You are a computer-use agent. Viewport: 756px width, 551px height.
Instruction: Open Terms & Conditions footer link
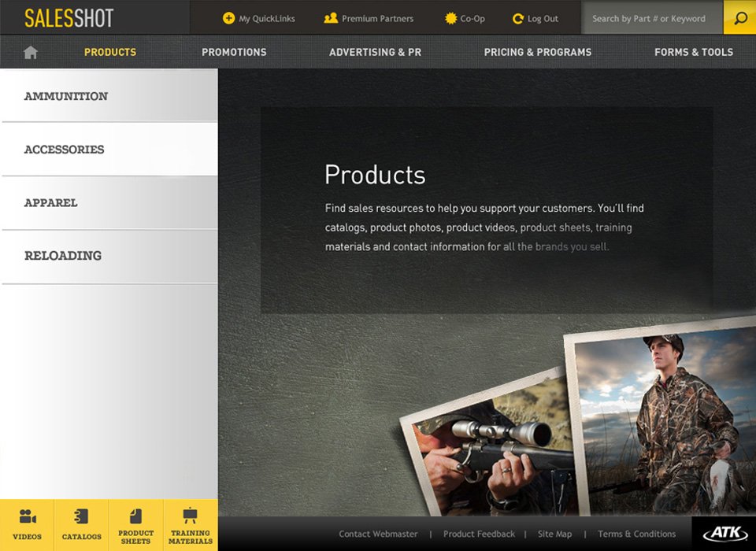[x=636, y=534]
